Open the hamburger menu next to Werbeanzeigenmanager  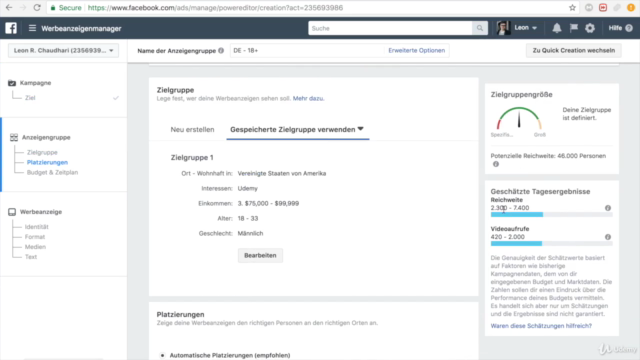(x=32, y=28)
